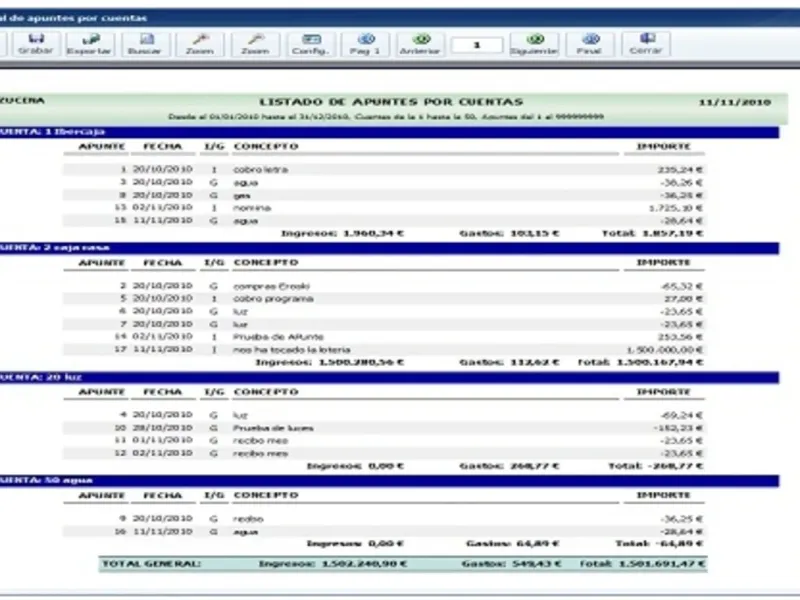Image resolution: width=800 pixels, height=600 pixels.
Task: Select the 'Prueba de APunte' entry
Action: (278, 337)
